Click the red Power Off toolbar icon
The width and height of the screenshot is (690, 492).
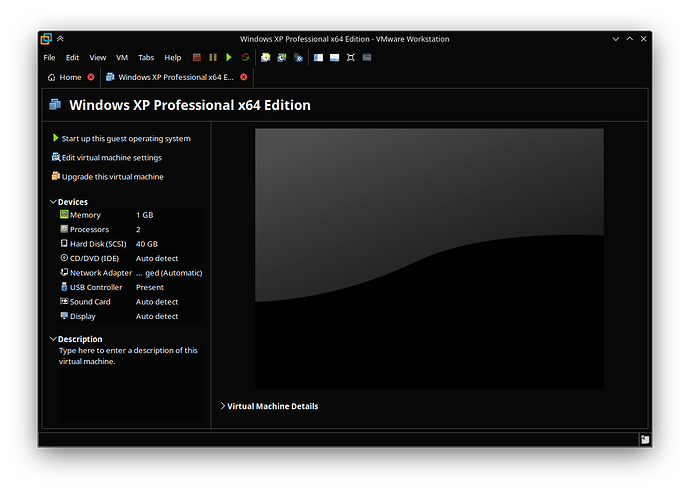click(x=197, y=57)
